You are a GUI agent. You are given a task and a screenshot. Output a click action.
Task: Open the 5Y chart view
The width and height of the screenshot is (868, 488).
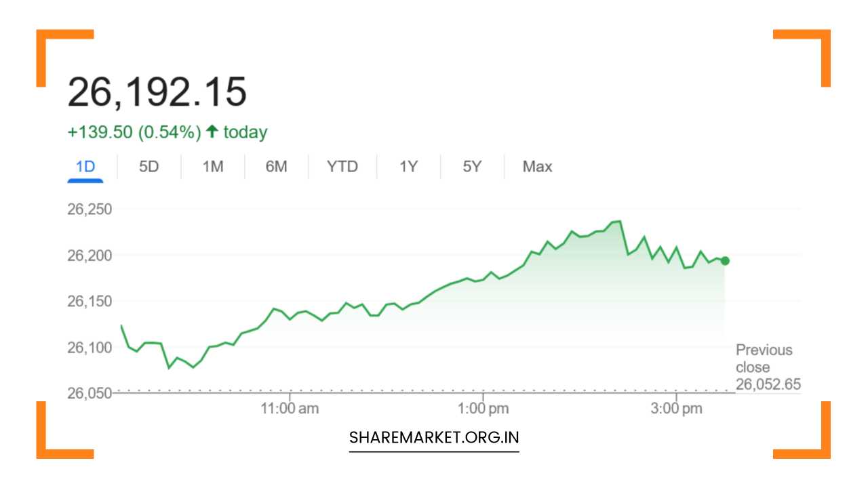click(472, 166)
